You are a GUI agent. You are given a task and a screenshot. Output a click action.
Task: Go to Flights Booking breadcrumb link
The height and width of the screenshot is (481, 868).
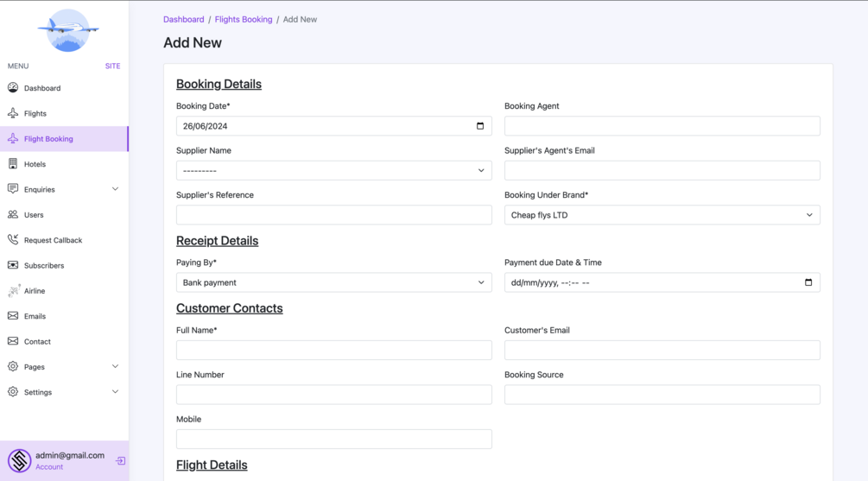click(244, 19)
